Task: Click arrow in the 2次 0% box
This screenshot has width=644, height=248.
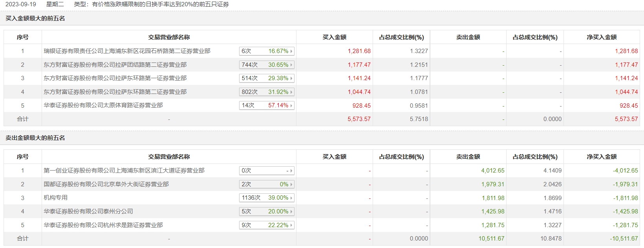Action: [x=291, y=184]
